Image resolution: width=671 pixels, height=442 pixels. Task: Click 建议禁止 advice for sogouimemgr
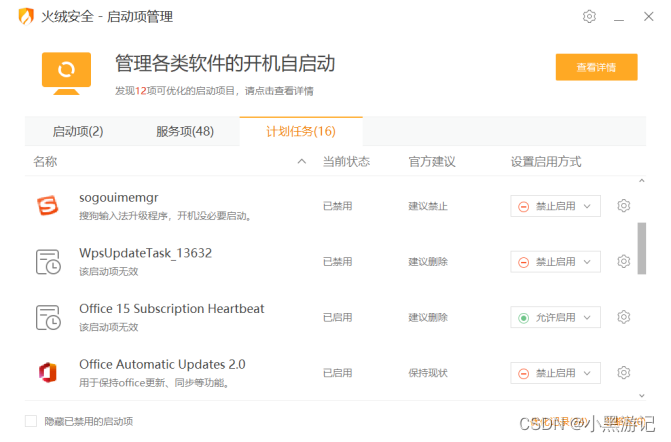(428, 206)
